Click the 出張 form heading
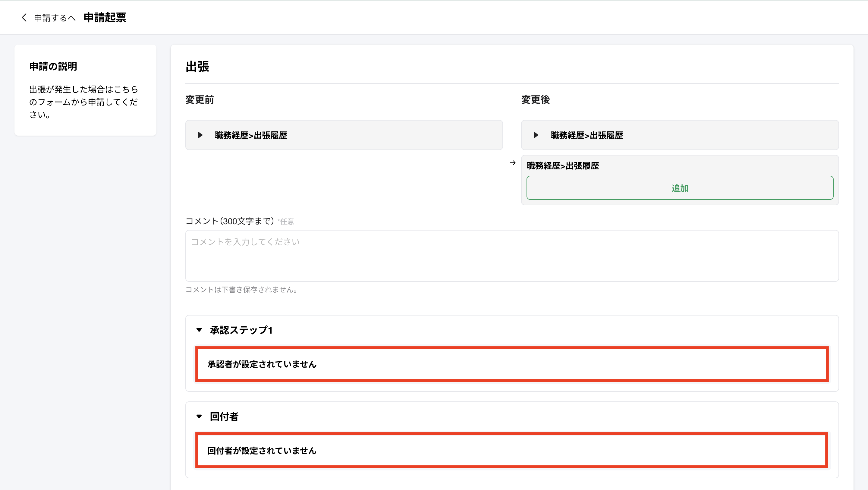The height and width of the screenshot is (490, 868). coord(197,66)
